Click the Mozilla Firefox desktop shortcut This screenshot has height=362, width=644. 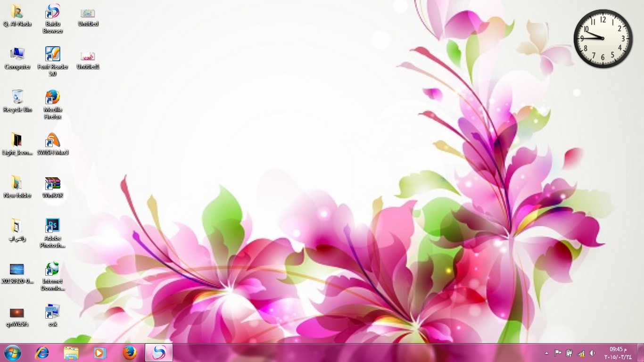pyautogui.click(x=52, y=98)
